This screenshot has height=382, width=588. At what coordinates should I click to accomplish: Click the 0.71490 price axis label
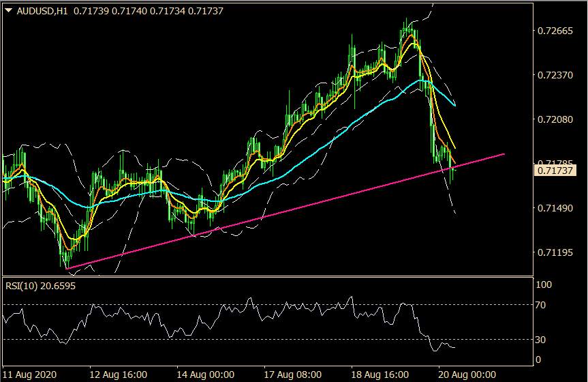(555, 208)
